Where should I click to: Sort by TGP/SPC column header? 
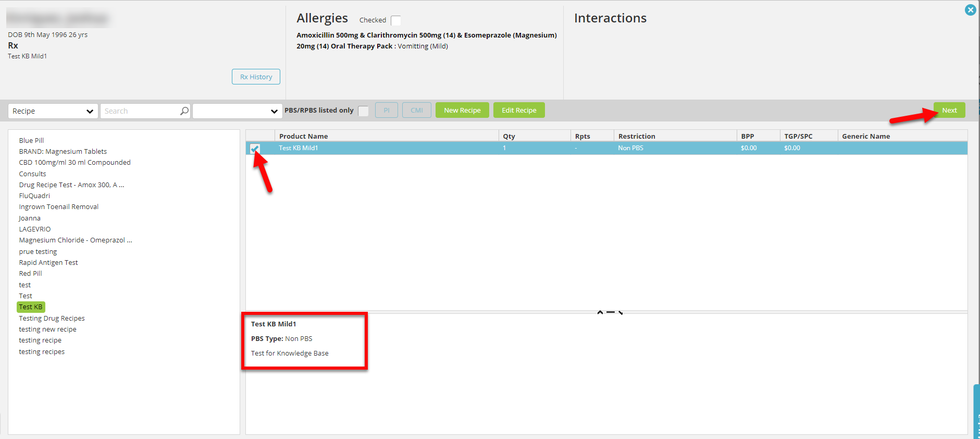click(x=809, y=136)
